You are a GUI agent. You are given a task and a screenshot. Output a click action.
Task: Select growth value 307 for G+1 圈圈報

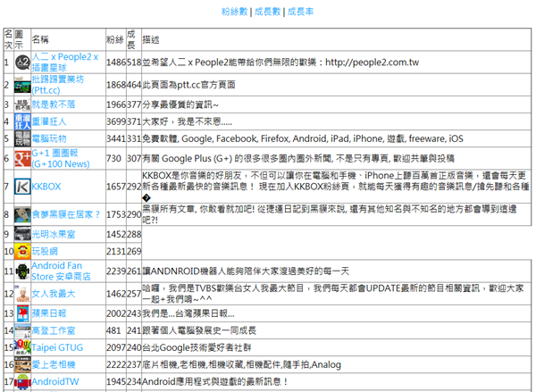(134, 159)
